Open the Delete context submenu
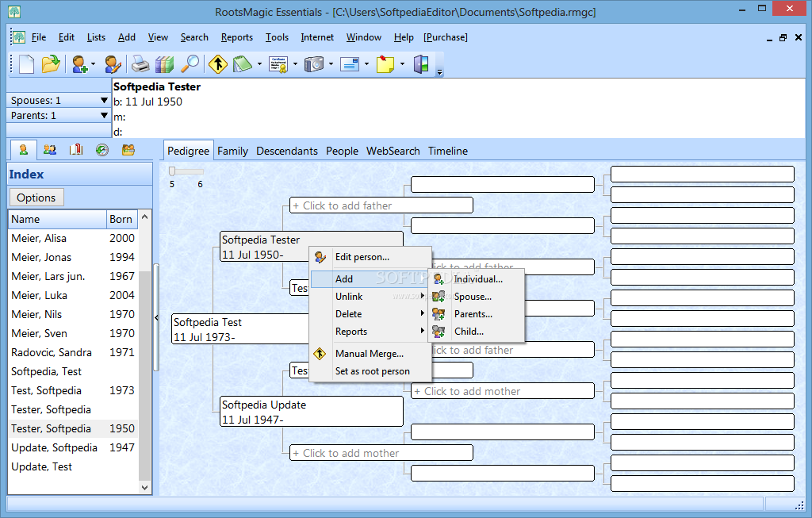 pos(371,314)
